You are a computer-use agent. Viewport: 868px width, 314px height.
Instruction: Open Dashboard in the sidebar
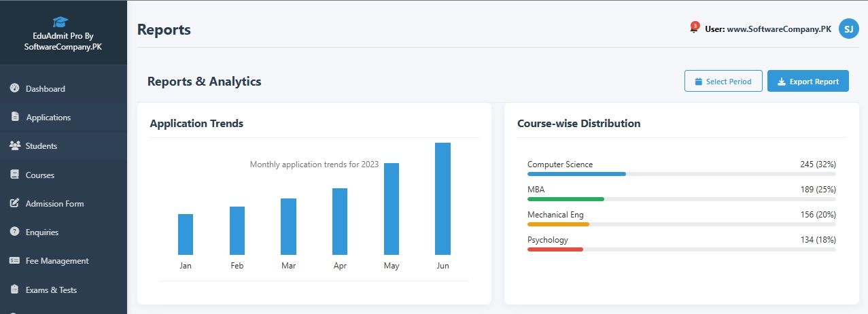[x=63, y=88]
